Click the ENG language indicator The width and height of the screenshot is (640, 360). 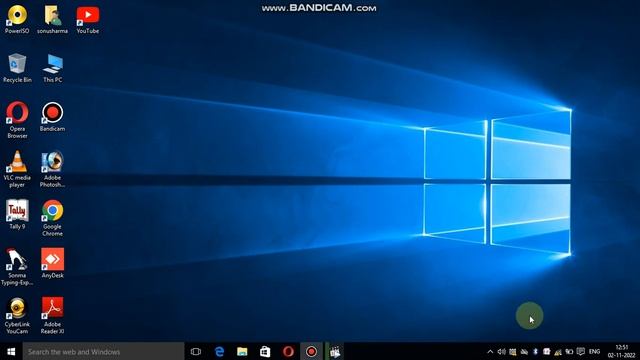point(595,351)
